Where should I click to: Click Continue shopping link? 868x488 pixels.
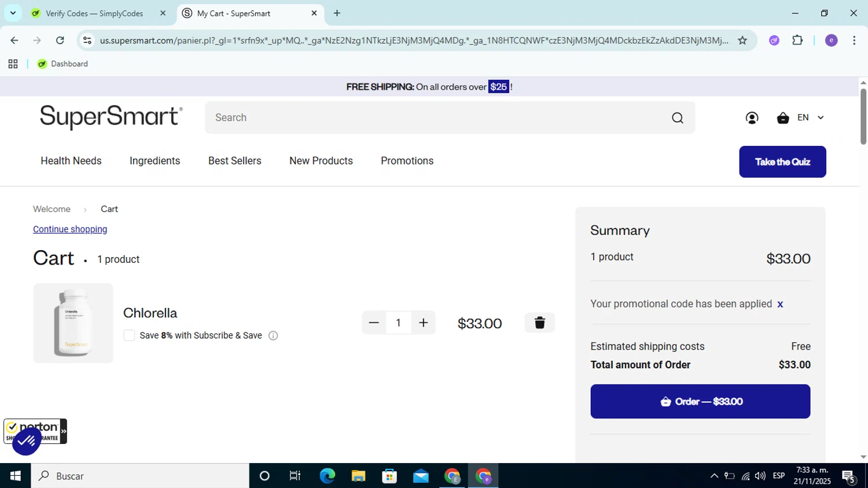tap(70, 229)
